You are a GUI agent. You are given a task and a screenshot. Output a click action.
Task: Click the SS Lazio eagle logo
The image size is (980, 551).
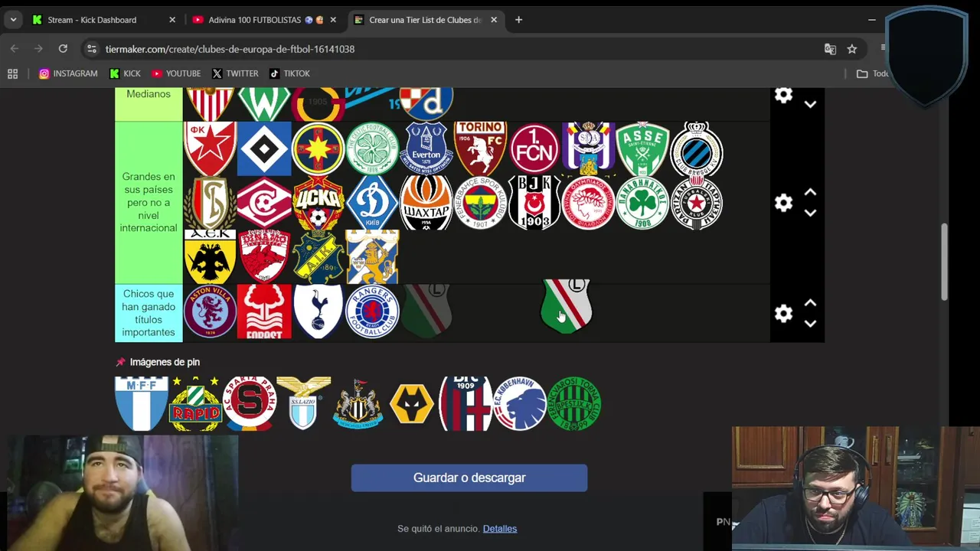pos(303,403)
